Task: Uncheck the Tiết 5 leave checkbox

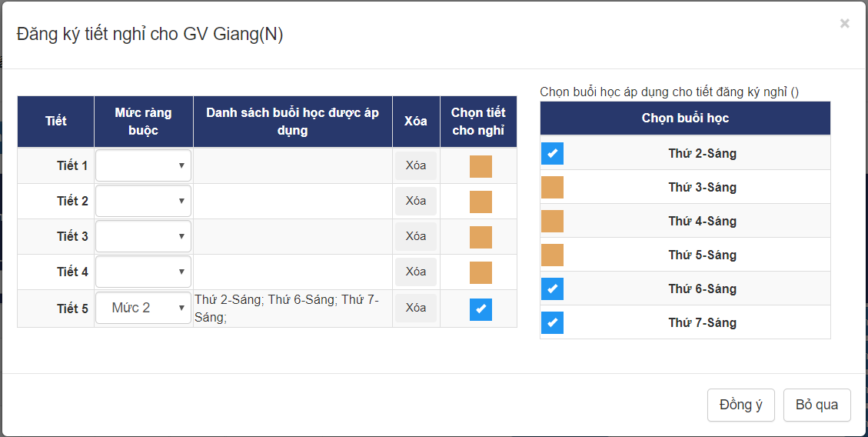Action: point(481,309)
